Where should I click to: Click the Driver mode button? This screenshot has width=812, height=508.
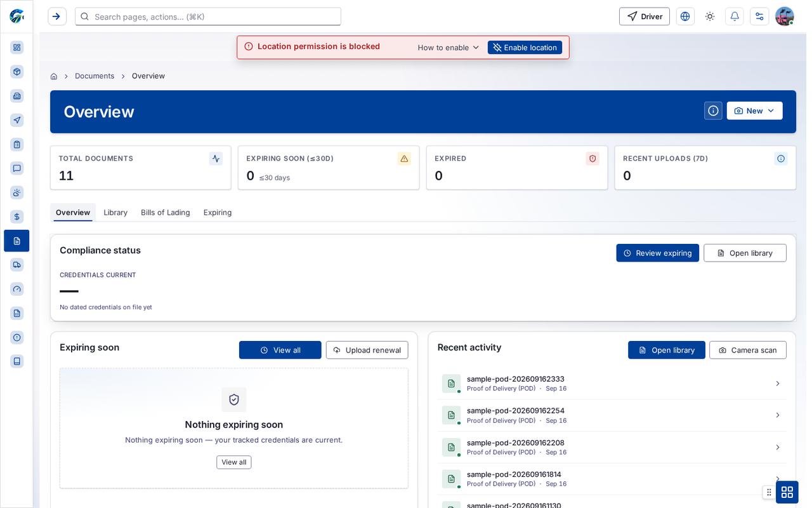(645, 17)
